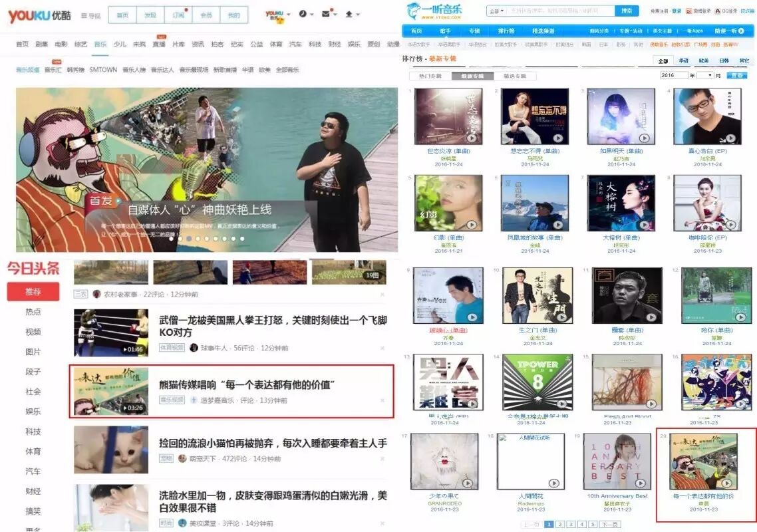Click the 一听音乐 shark logo
Screen dimensions: 757x532
click(434, 10)
